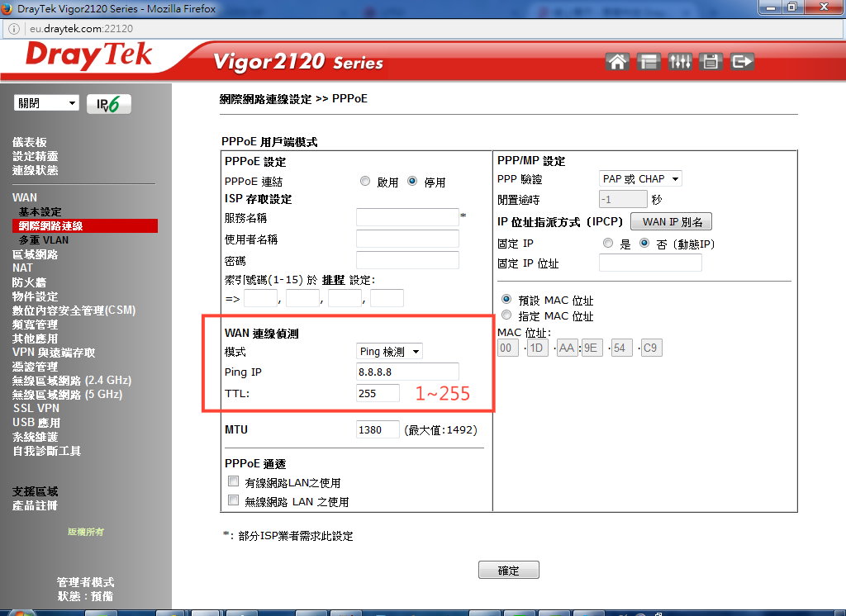Click the WAN IP 別名 button
846x616 pixels.
[671, 221]
